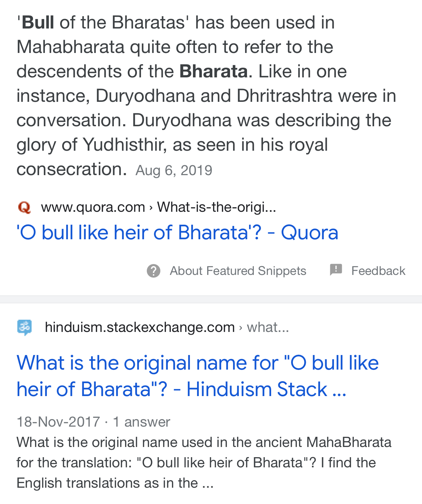Click the Hinduism Stack Exchange Om favicon

(24, 328)
